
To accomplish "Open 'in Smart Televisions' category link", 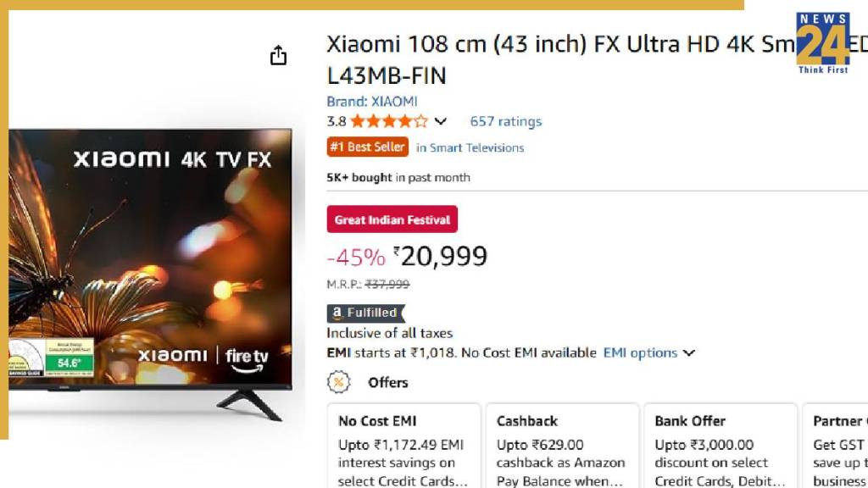I will point(470,147).
